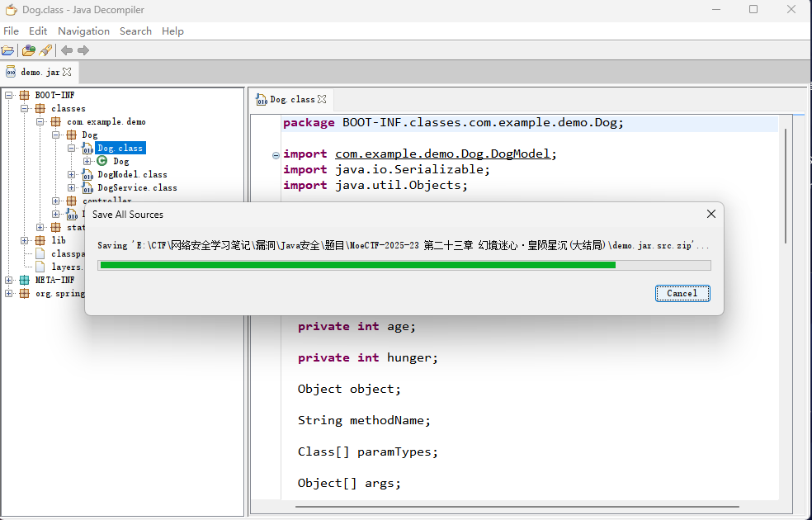Go forward with the Forward arrow
812x520 pixels.
(83, 50)
